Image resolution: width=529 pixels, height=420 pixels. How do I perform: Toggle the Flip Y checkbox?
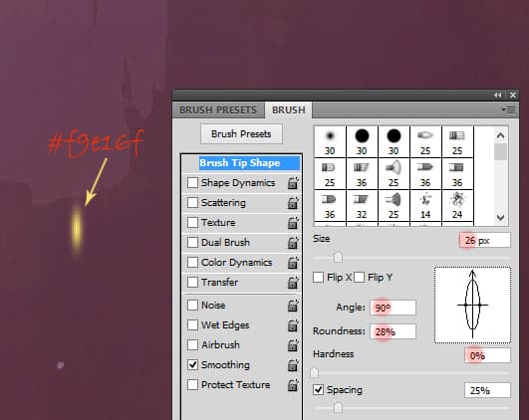tap(359, 278)
